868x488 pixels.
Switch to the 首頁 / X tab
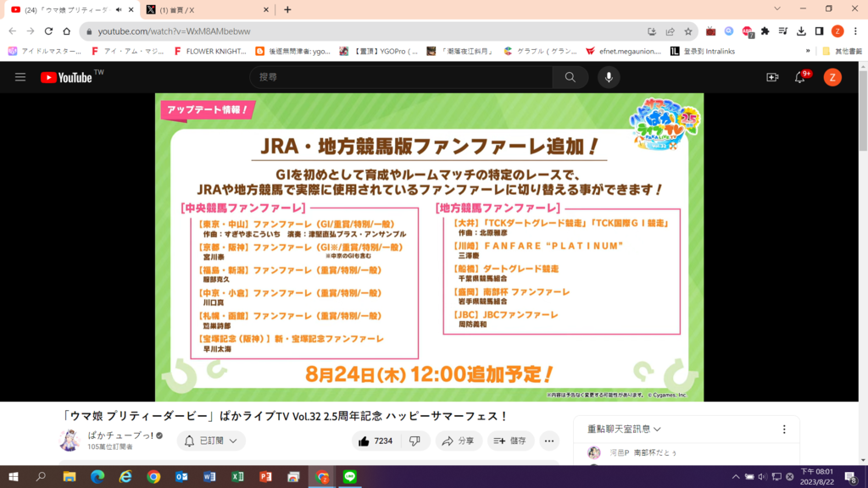(x=208, y=10)
